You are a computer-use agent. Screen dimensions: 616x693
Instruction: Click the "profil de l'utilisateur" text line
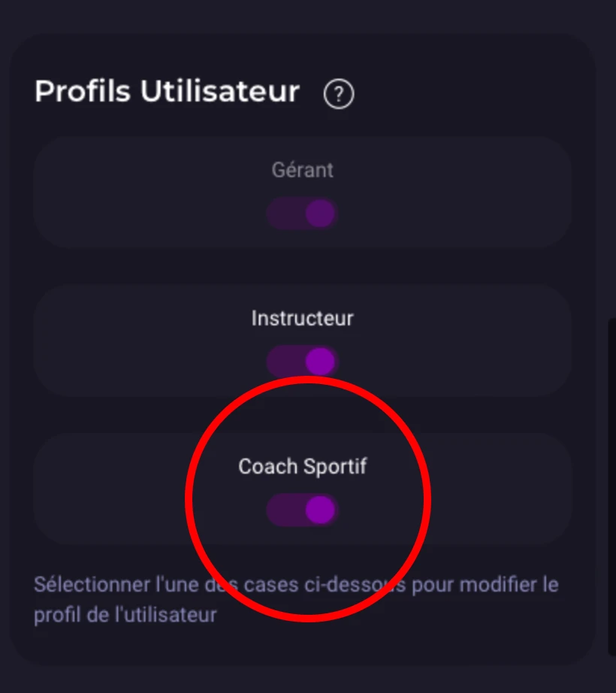(x=125, y=615)
